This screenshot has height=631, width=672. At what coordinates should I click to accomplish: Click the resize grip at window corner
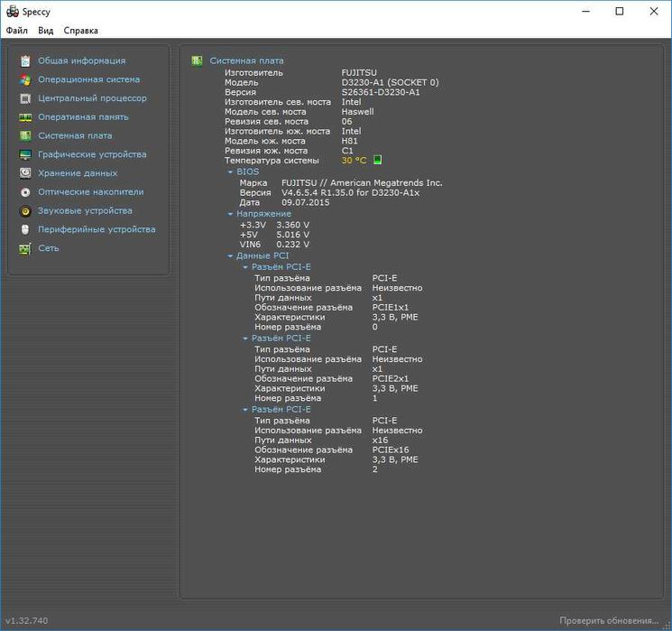[667, 626]
